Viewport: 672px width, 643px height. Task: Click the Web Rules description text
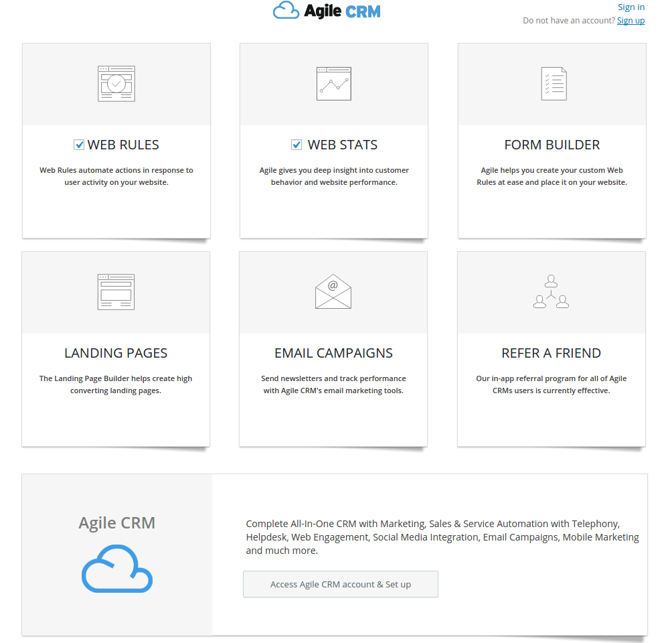click(x=116, y=176)
